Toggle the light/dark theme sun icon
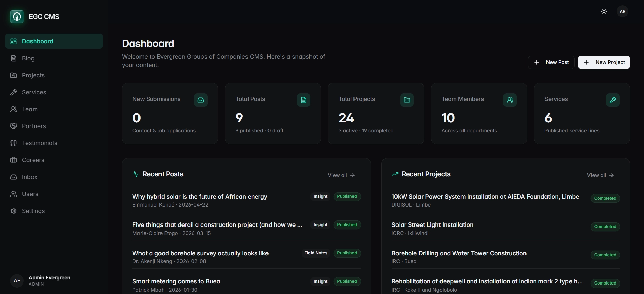Image resolution: width=644 pixels, height=294 pixels. [604, 12]
